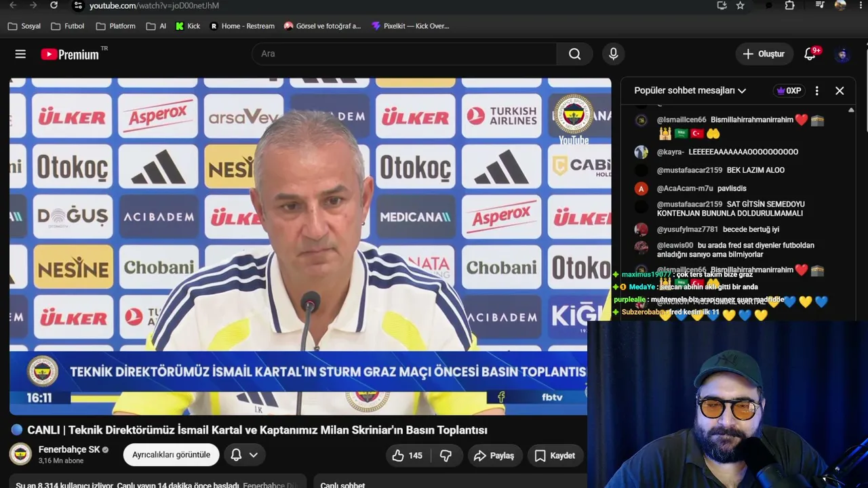Open the Sosyal bookmarks folder

24,26
